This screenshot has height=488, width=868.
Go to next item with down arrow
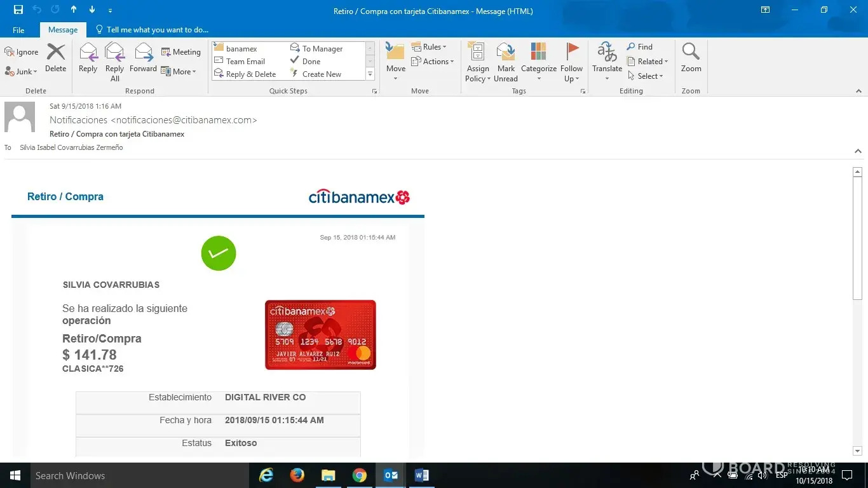coord(92,10)
